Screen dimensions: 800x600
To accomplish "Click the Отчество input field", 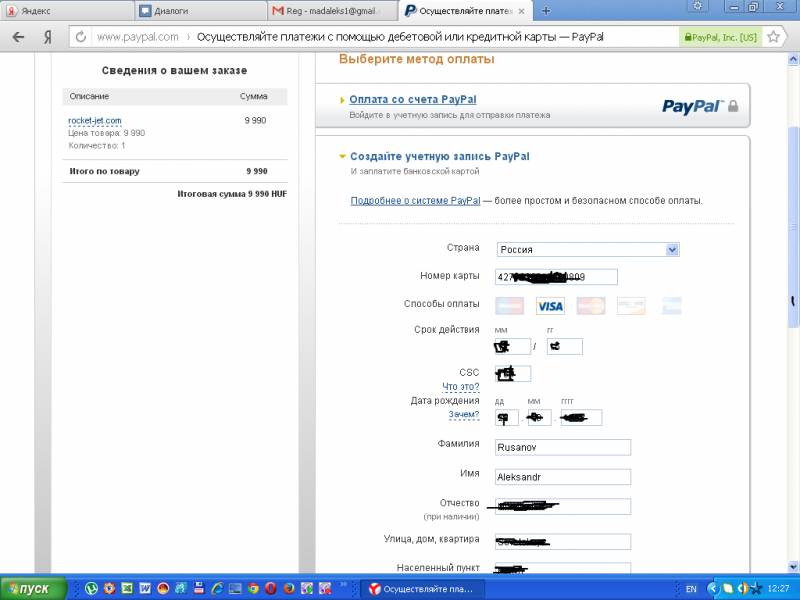I will (563, 506).
